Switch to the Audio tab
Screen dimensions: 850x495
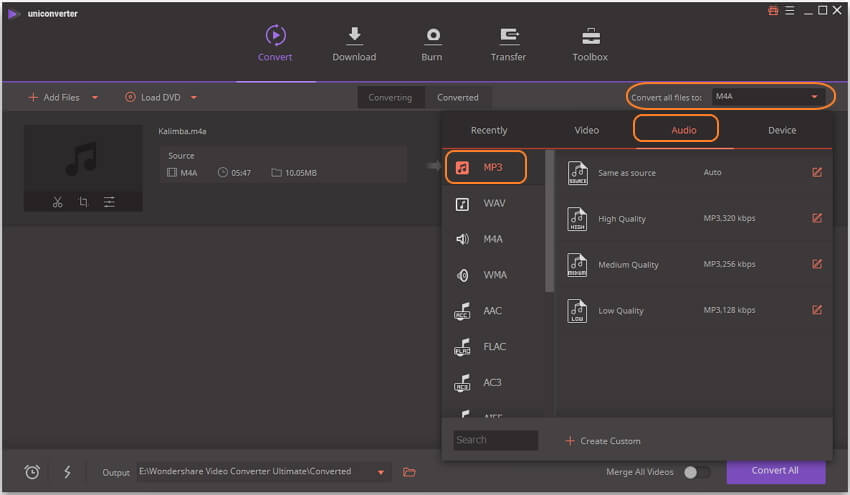click(684, 130)
